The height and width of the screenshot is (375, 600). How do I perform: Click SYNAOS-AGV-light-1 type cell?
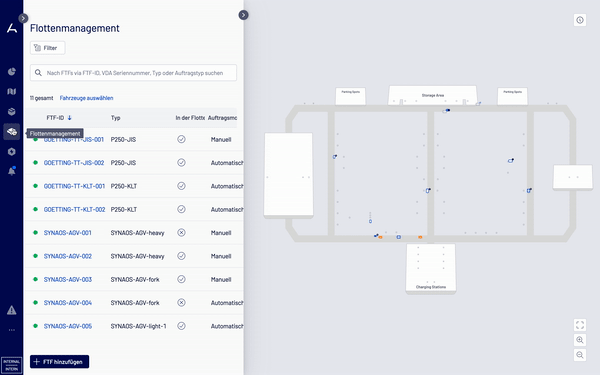pos(139,326)
